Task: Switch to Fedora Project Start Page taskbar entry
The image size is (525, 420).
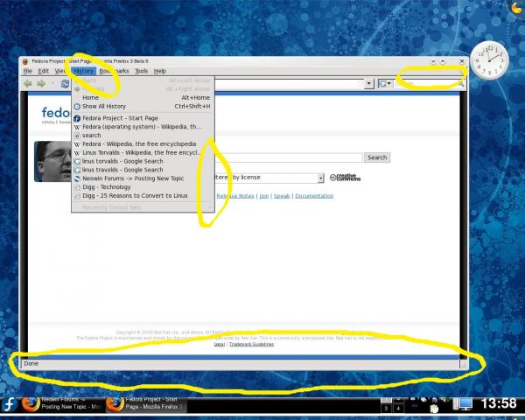Action: point(145,403)
